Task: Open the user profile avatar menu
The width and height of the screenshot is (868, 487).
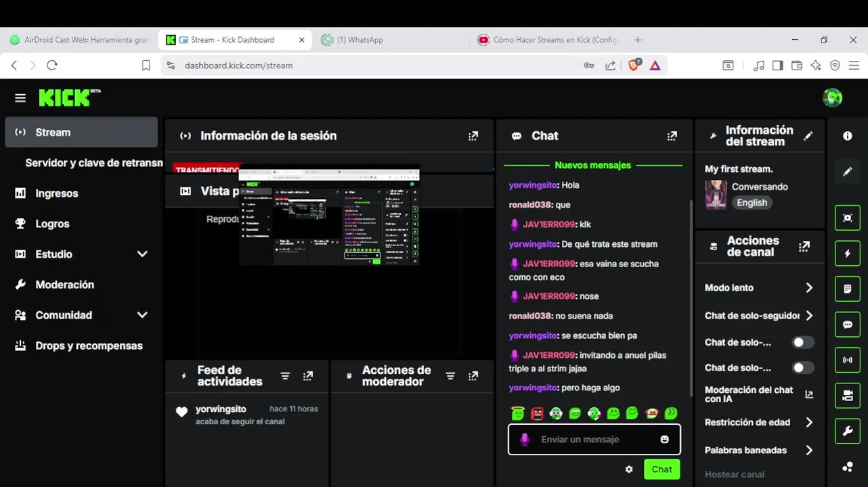Action: pos(832,97)
